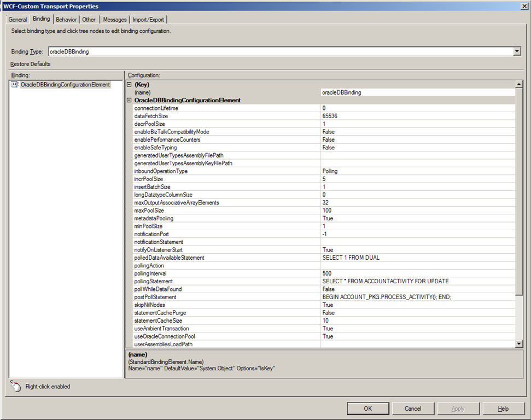
Task: Collapse the OracleDBBindingConfigurationElement property group
Action: [129, 100]
